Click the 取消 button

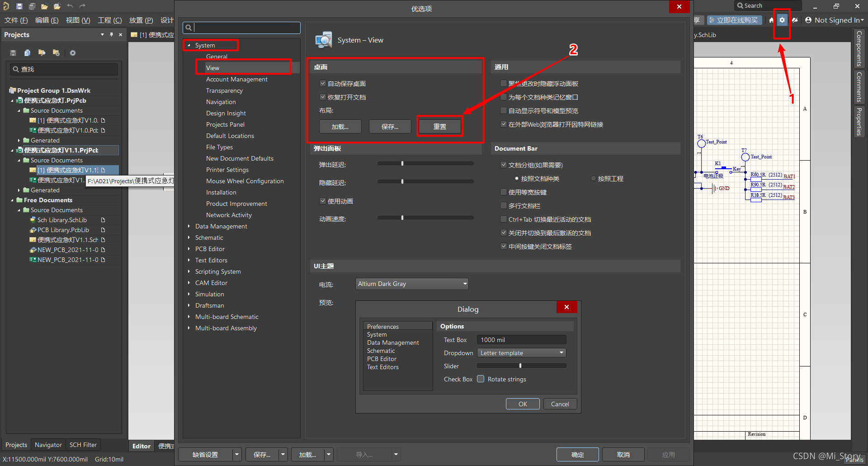[x=623, y=454]
